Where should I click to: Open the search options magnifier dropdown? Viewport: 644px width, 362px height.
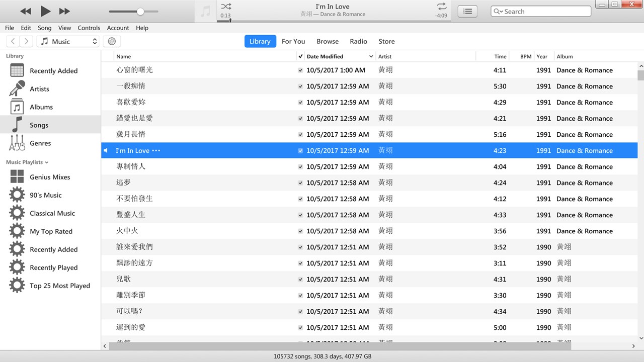pyautogui.click(x=498, y=12)
